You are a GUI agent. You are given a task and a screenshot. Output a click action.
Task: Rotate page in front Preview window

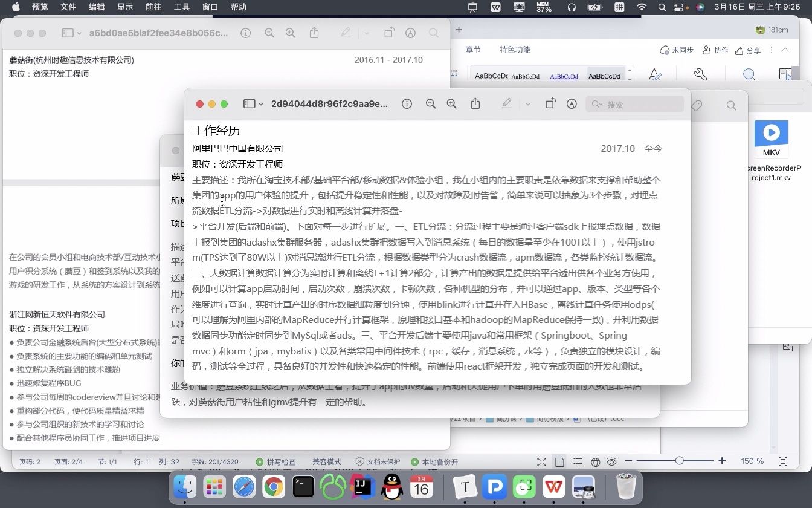coord(550,103)
